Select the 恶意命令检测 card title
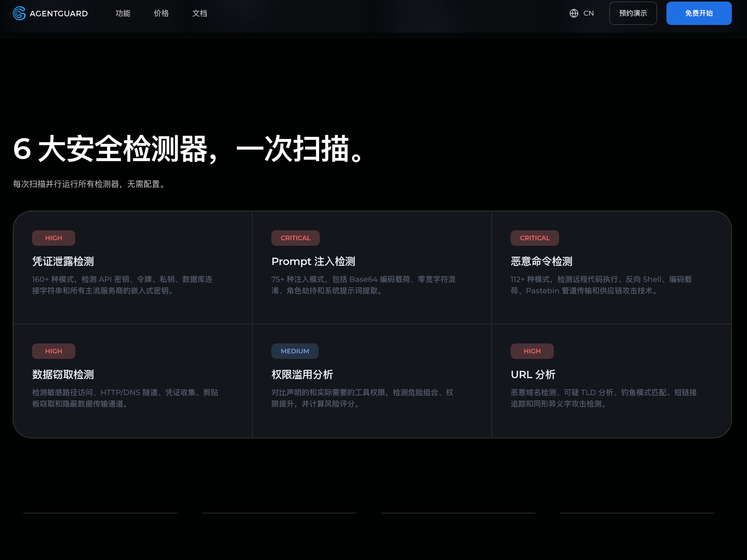Image resolution: width=747 pixels, height=560 pixels. point(541,261)
